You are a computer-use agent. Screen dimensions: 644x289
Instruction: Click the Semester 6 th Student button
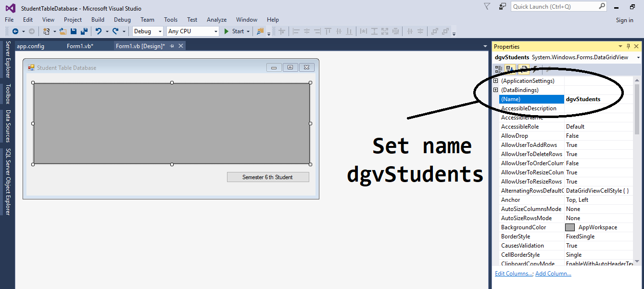pyautogui.click(x=267, y=177)
